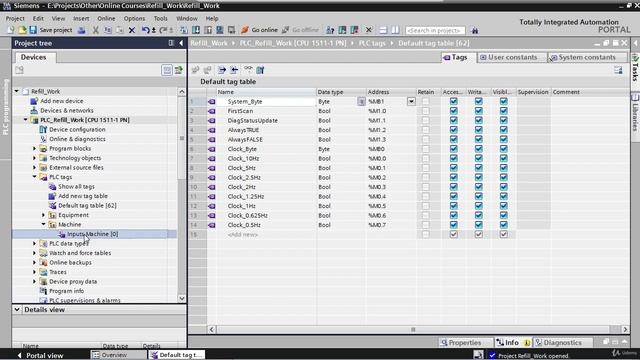This screenshot has height=360, width=640.
Task: Click the Export tags icon in tag toolbar
Action: [x=222, y=70]
